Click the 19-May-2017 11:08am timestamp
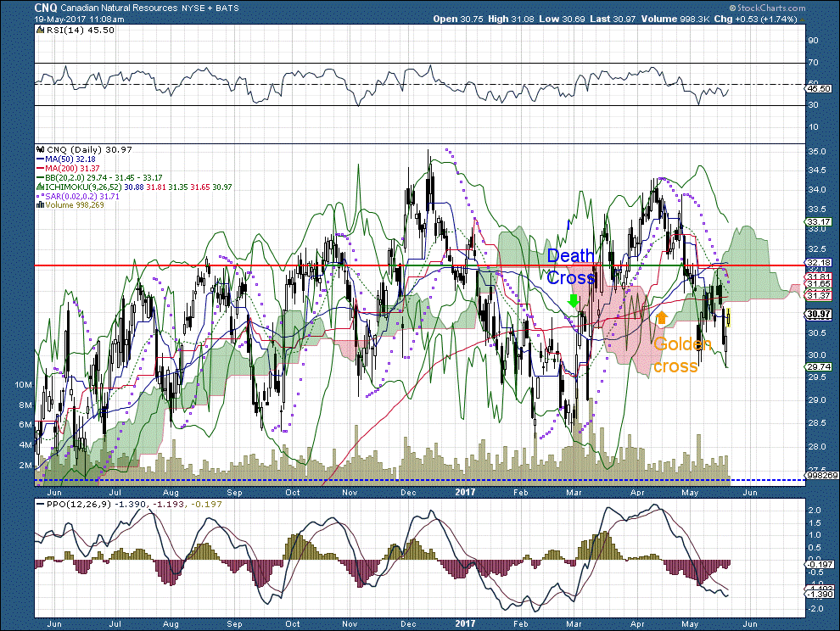This screenshot has height=631, width=840. point(79,20)
